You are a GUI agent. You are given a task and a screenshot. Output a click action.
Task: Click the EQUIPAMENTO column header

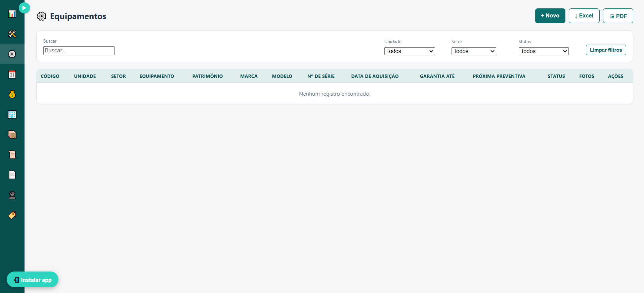[x=157, y=76]
